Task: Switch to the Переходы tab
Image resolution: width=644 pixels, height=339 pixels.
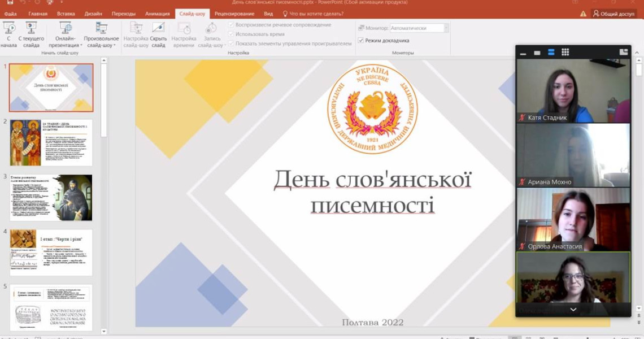Action: point(123,14)
